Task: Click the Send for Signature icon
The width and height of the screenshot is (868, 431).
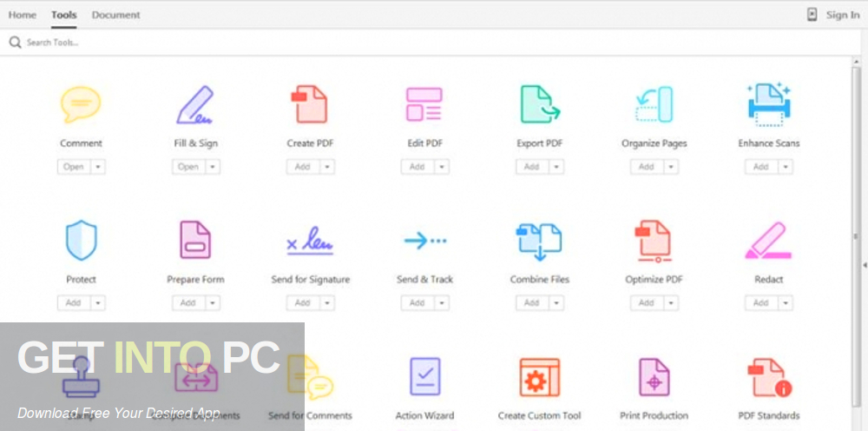Action: point(310,241)
